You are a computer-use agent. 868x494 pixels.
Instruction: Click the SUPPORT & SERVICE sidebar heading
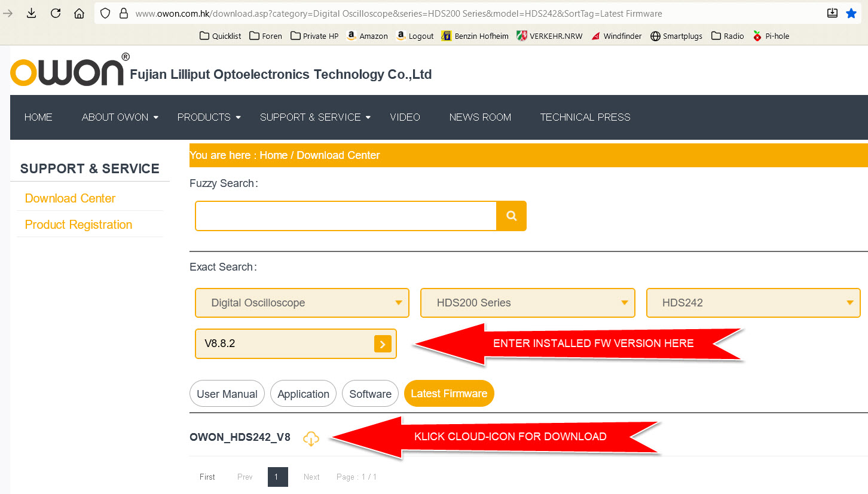click(x=90, y=168)
